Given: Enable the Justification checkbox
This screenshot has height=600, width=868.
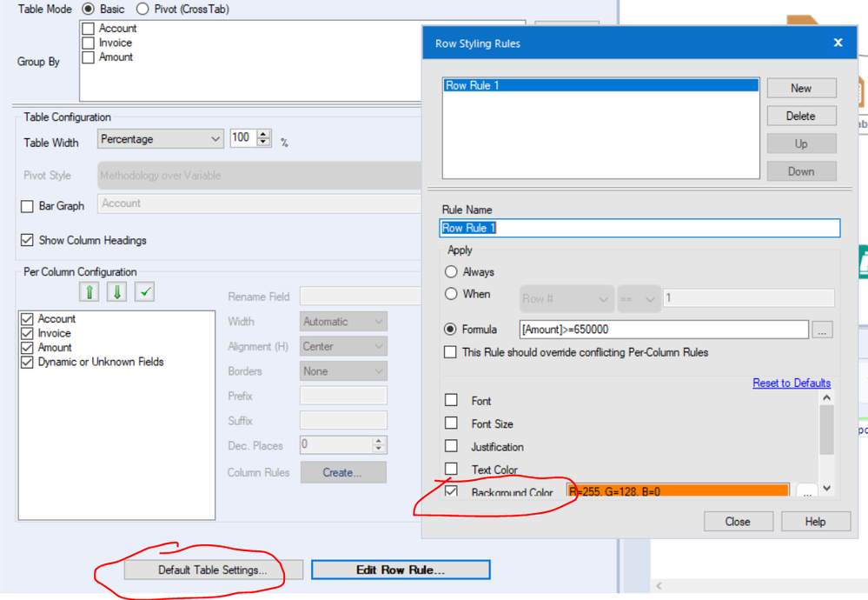Looking at the screenshot, I should [451, 446].
